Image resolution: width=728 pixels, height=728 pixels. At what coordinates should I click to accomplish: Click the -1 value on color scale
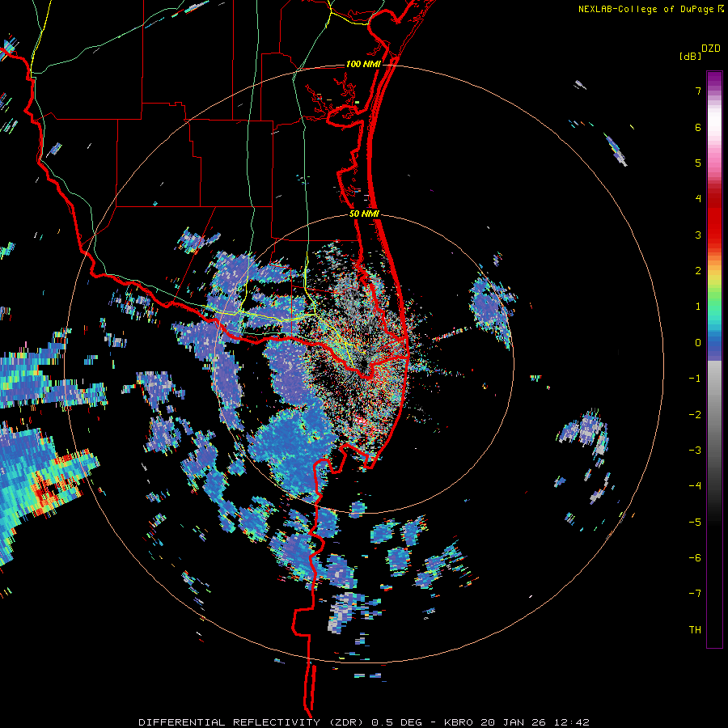pyautogui.click(x=695, y=379)
